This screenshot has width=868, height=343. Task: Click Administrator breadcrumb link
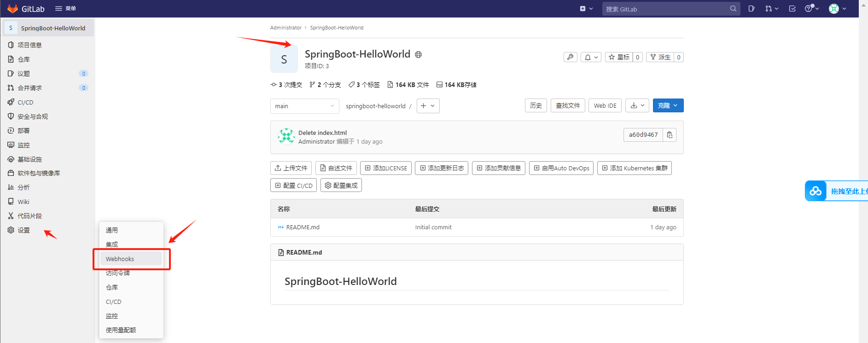coord(285,28)
